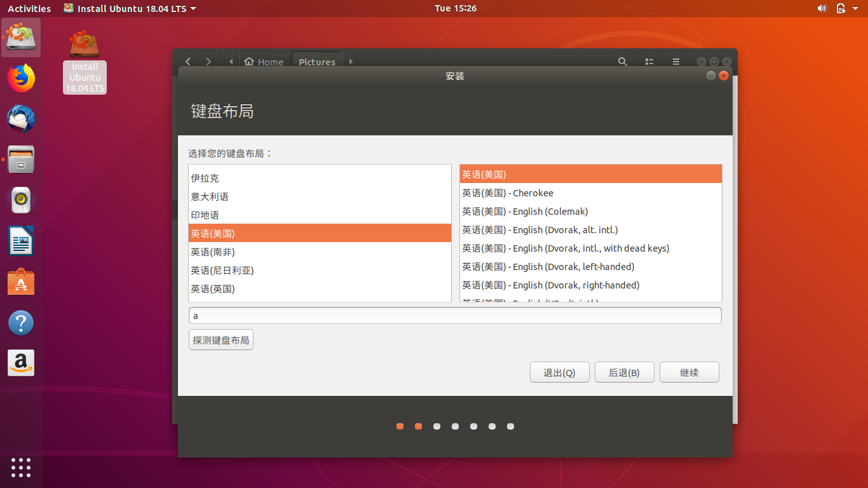Open Amazon launcher in dock
The width and height of the screenshot is (868, 488).
point(21,363)
